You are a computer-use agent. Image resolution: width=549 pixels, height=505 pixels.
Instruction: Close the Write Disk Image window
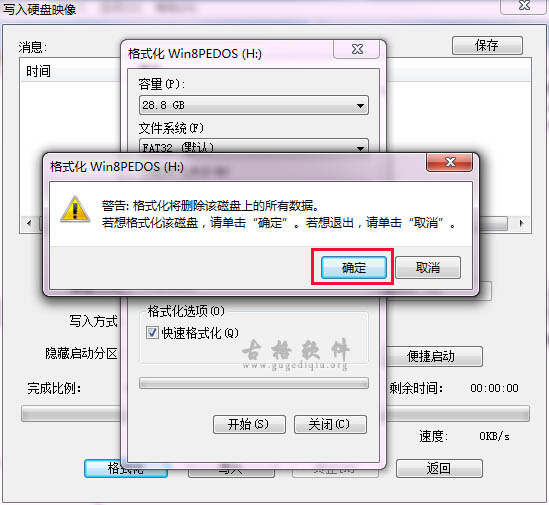524,6
